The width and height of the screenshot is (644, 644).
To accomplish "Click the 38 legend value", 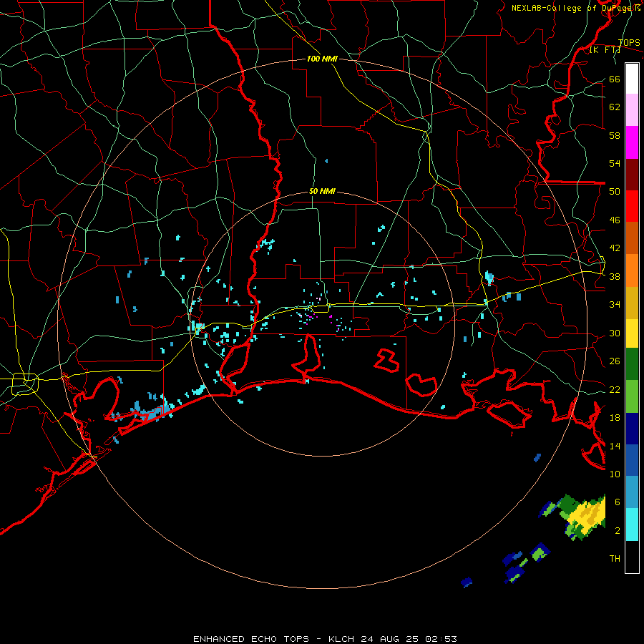I will tap(615, 276).
